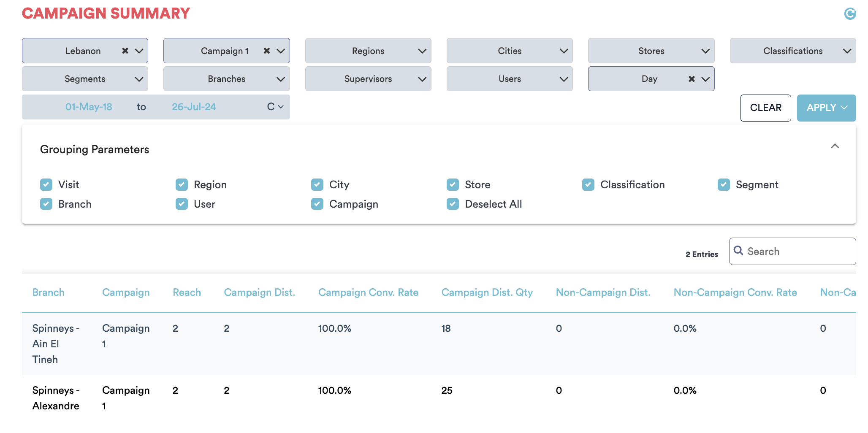Clear the Day filter using its X icon
Screen dimensions: 868x433
point(692,79)
